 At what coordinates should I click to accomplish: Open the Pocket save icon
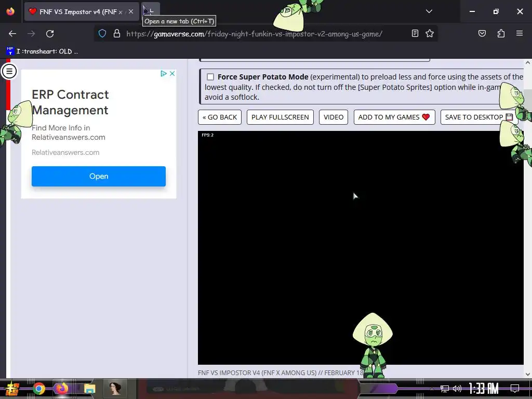click(482, 33)
